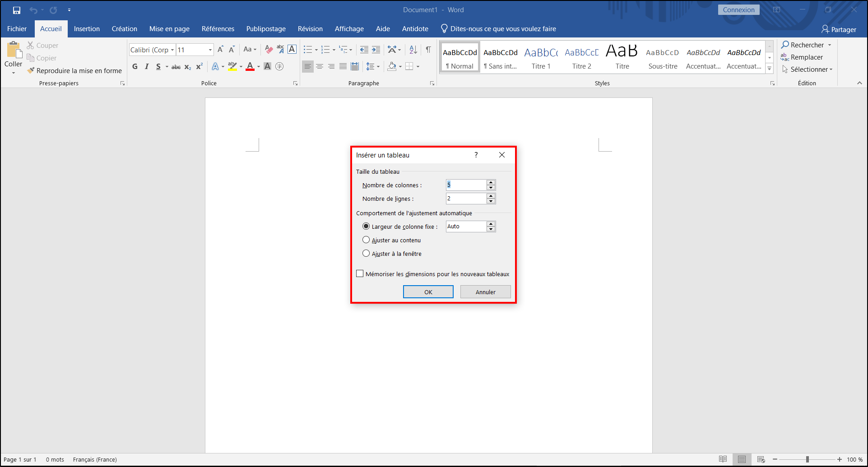
Task: Open numbered list dropdown arrow
Action: 334,50
